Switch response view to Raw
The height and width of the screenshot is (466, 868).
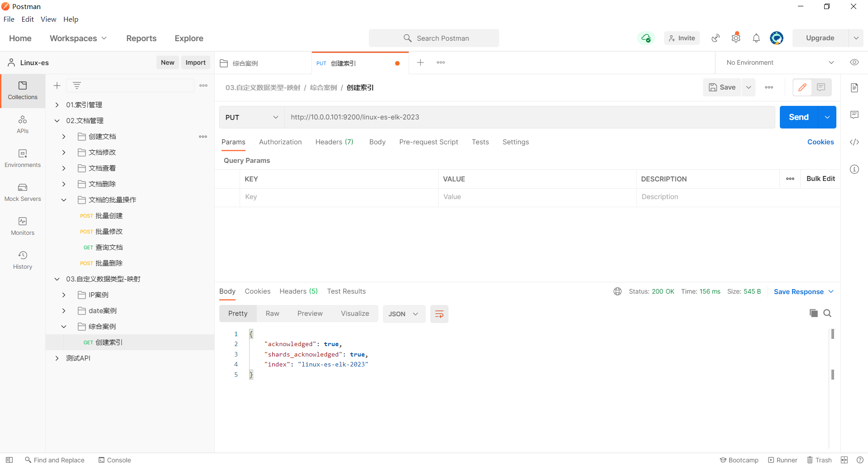(272, 314)
